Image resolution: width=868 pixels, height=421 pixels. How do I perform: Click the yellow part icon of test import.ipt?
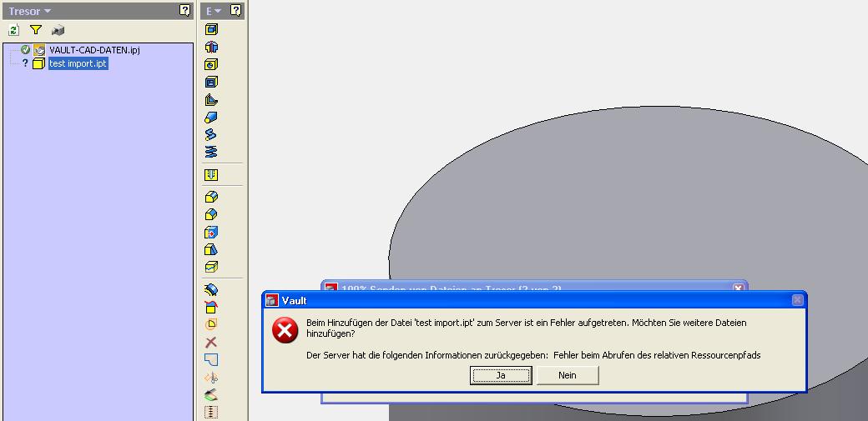tap(38, 63)
